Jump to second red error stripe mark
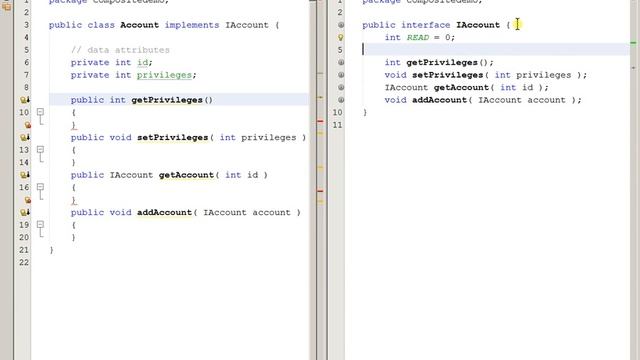 pos(320,191)
